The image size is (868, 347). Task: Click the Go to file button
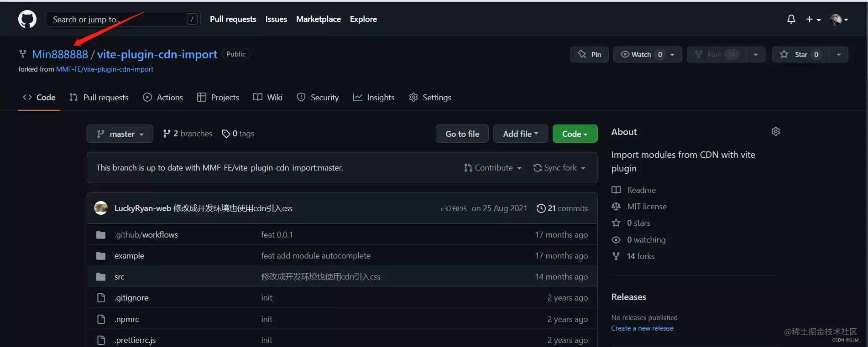coord(462,134)
